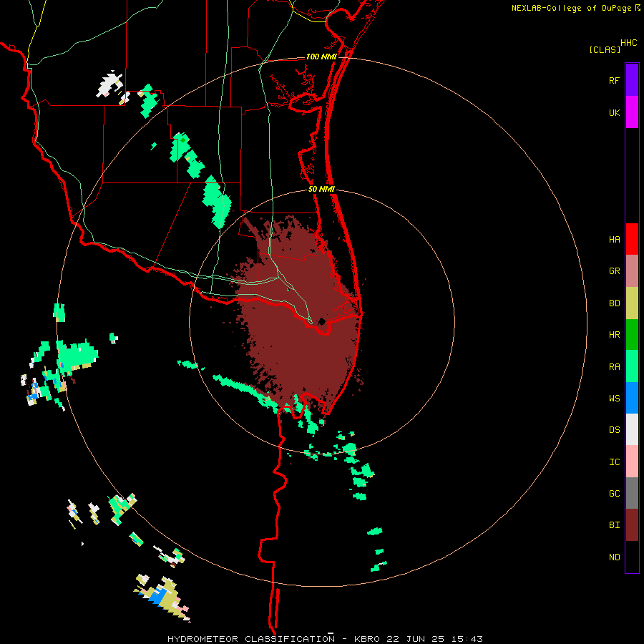The height and width of the screenshot is (644, 644).
Task: Click the HR legend label
Action: coord(614,335)
